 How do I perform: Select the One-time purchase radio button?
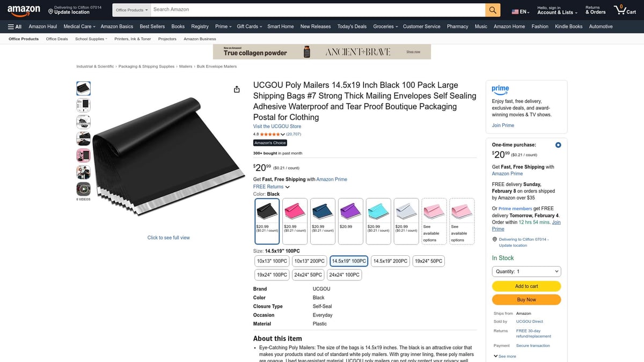point(558,145)
